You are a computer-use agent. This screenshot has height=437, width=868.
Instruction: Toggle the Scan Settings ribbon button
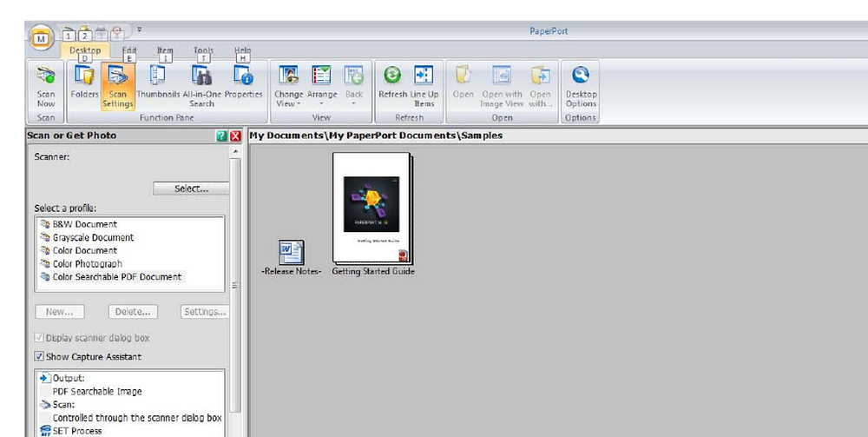[118, 86]
